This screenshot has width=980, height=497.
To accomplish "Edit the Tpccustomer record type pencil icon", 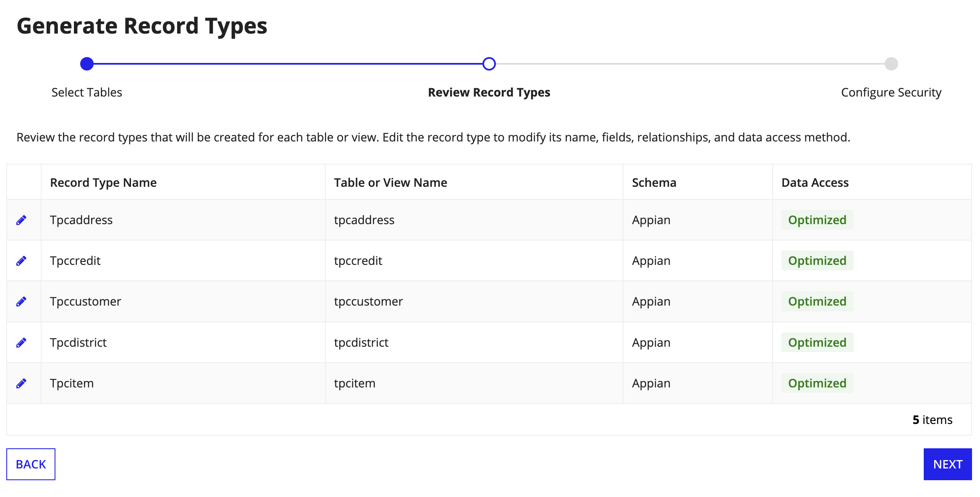I will pos(21,301).
